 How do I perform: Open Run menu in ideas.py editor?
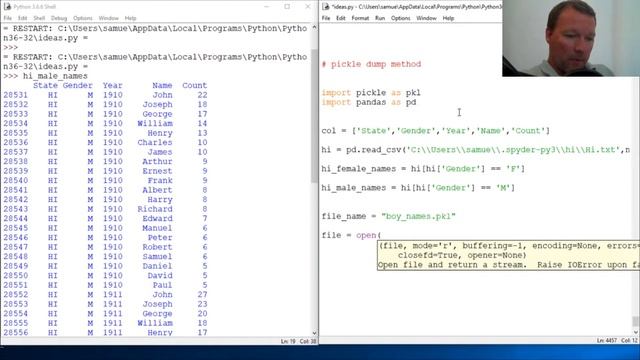[380, 18]
